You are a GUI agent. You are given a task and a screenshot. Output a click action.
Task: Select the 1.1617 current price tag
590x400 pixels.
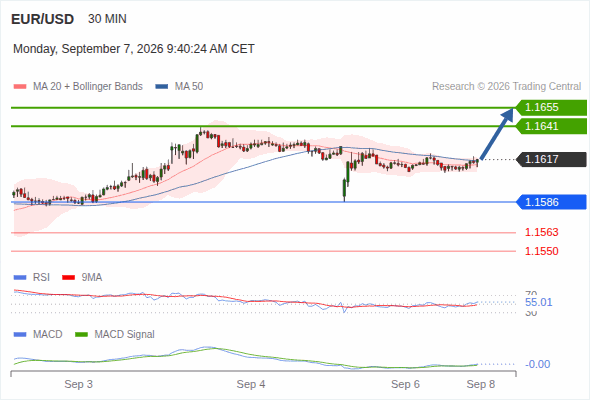551,160
